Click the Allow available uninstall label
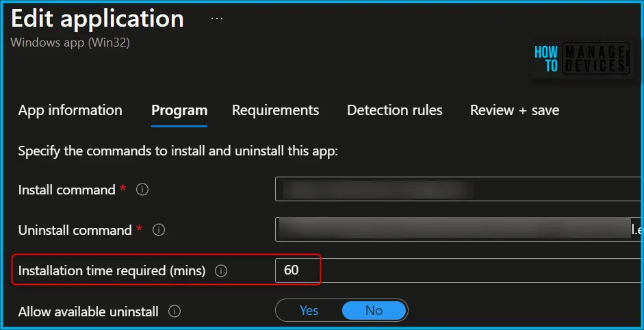 coord(88,312)
